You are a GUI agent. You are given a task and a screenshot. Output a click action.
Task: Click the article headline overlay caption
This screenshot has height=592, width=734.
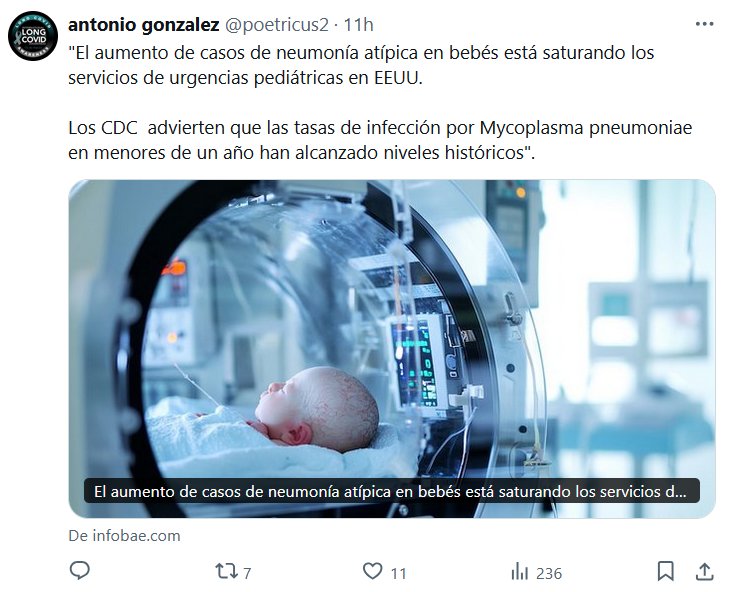pyautogui.click(x=392, y=491)
